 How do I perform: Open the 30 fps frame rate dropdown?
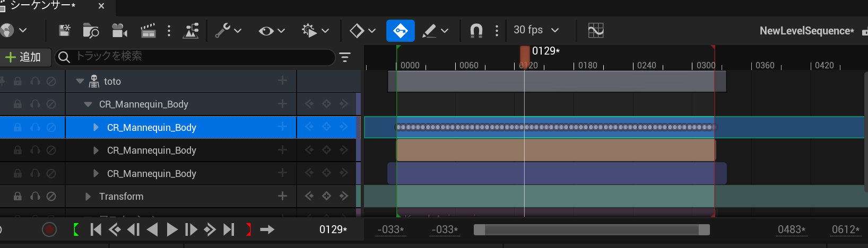click(536, 31)
